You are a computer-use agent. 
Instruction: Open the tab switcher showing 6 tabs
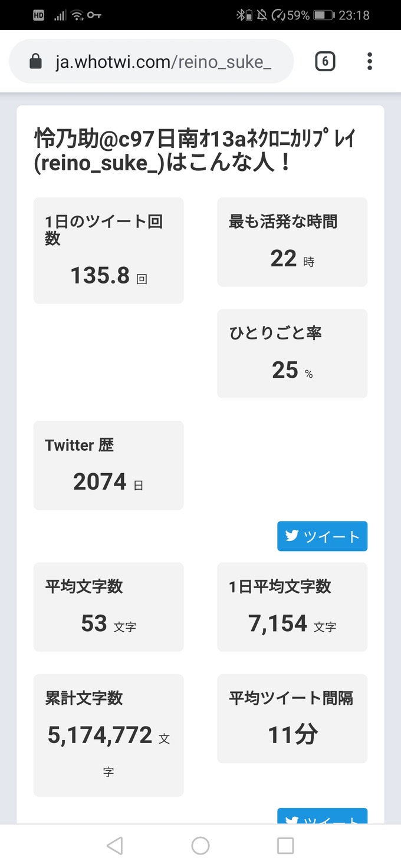[325, 61]
